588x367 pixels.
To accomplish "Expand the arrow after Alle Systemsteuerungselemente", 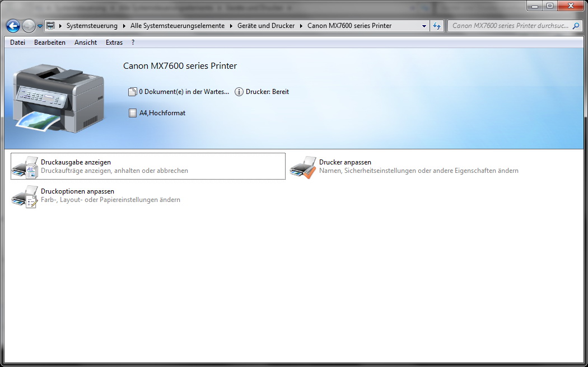I will (231, 26).
